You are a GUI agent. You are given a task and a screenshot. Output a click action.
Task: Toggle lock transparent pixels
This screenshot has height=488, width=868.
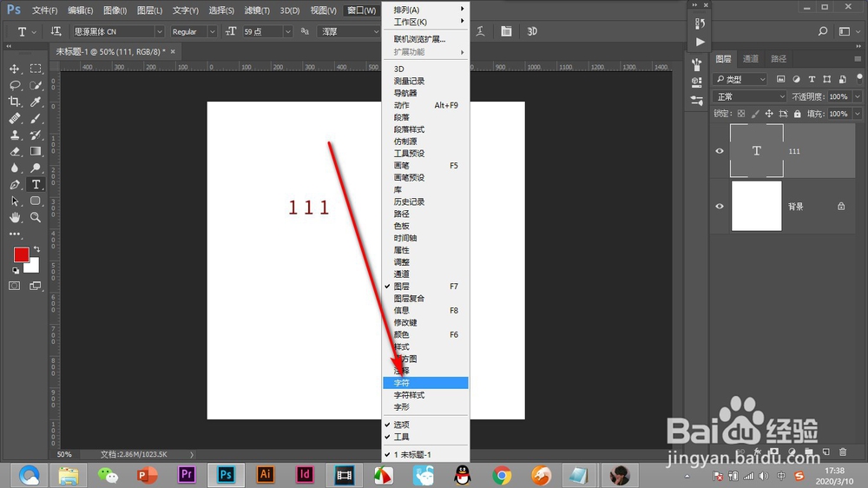coord(741,114)
